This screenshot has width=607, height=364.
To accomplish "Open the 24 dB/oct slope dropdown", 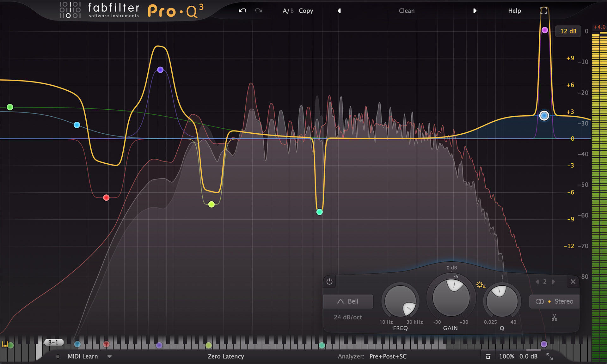I will pos(348,317).
